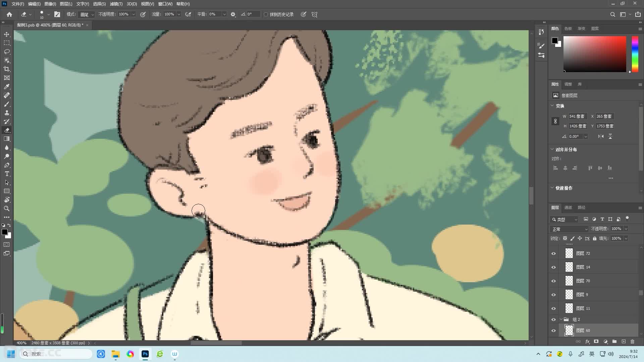Open smoothing percentage dropdown
Viewport: 644px width, 362px height.
[224, 14]
